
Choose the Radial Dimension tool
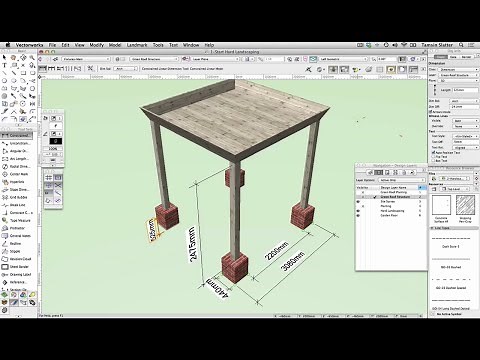coord(17,166)
